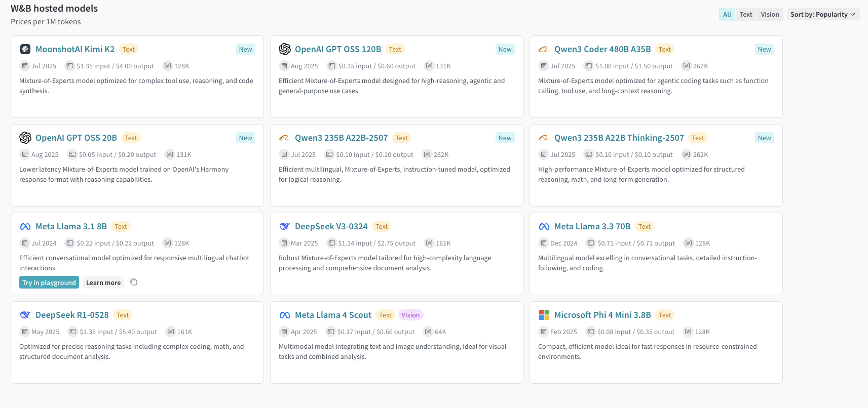Click the Text tag on DeepSeek R1-0528

pyautogui.click(x=123, y=315)
